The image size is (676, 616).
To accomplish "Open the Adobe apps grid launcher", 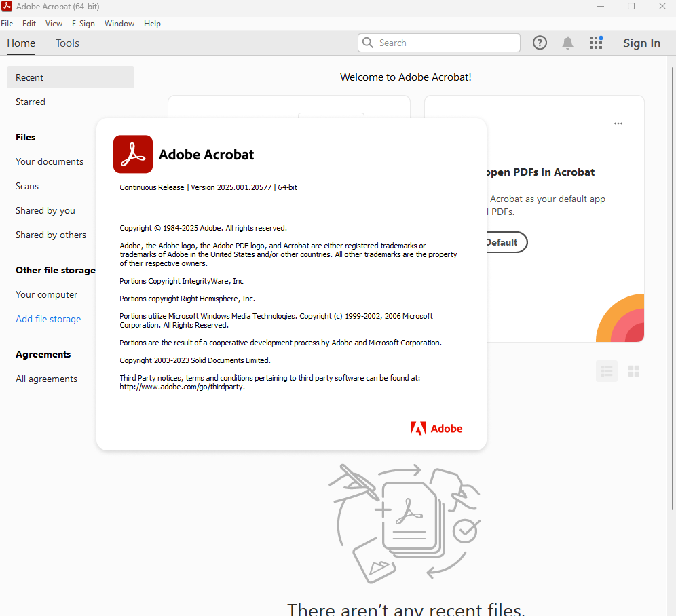I will [596, 43].
